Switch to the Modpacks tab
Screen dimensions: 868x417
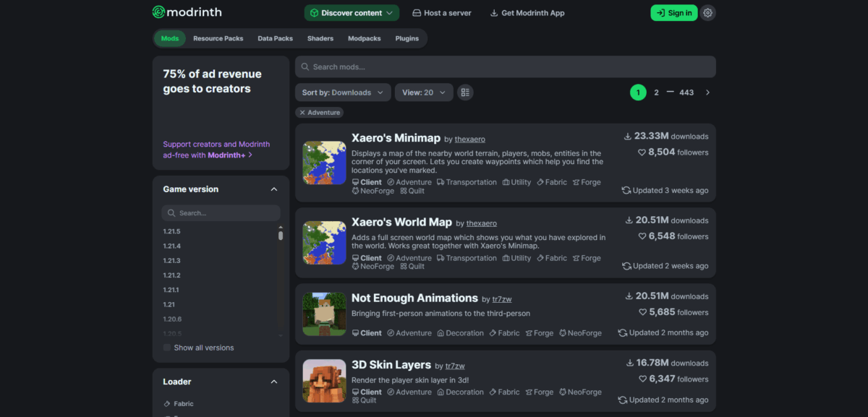[x=364, y=38]
